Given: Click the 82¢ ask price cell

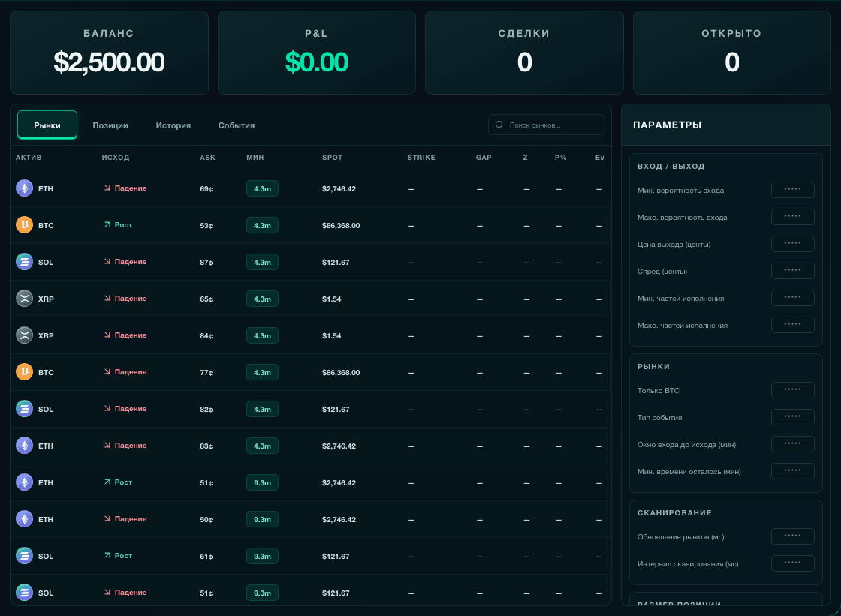Looking at the screenshot, I should point(206,409).
